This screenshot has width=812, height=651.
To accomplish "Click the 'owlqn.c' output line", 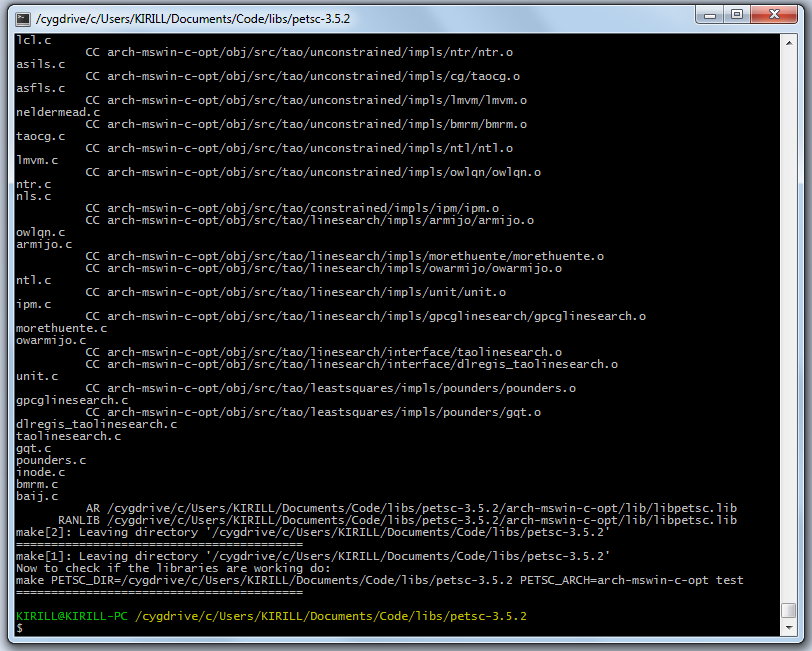I will tap(40, 232).
